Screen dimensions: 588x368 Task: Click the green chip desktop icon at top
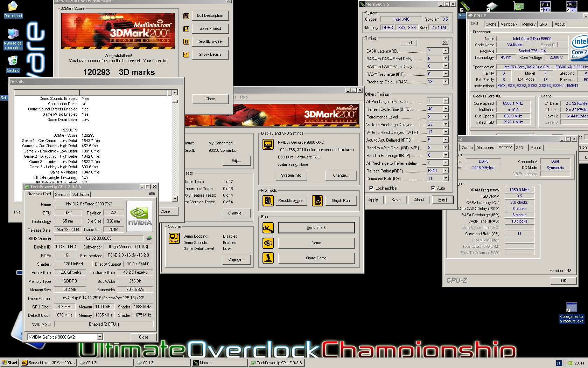[519, 6]
